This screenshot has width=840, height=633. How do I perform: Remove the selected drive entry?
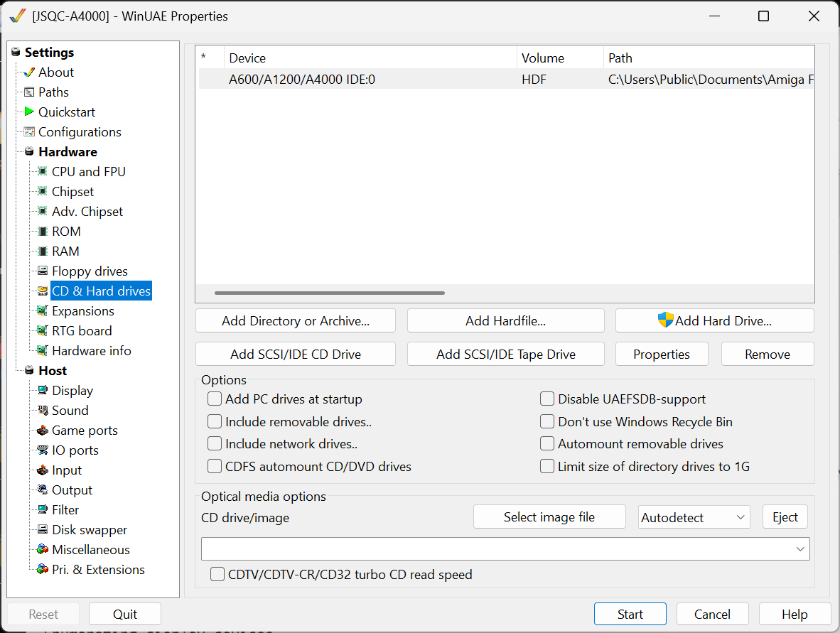[768, 354]
